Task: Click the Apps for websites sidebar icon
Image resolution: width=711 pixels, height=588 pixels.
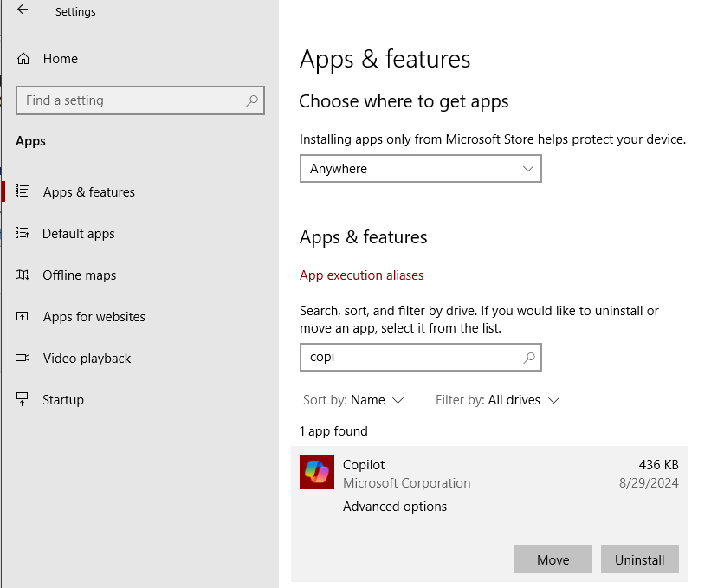Action: (x=23, y=316)
